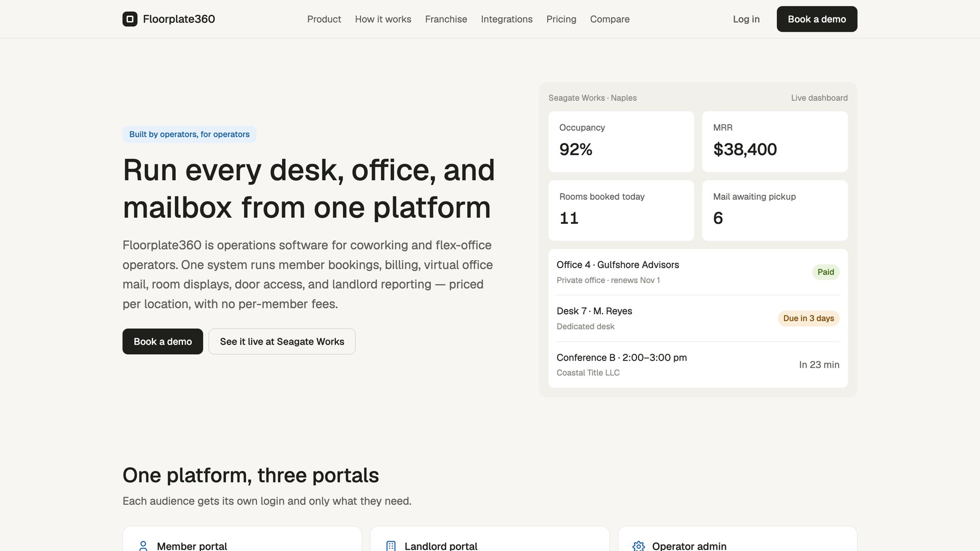Click the Seagate Works · Naples label
Viewport: 980px width, 551px height.
pos(592,98)
